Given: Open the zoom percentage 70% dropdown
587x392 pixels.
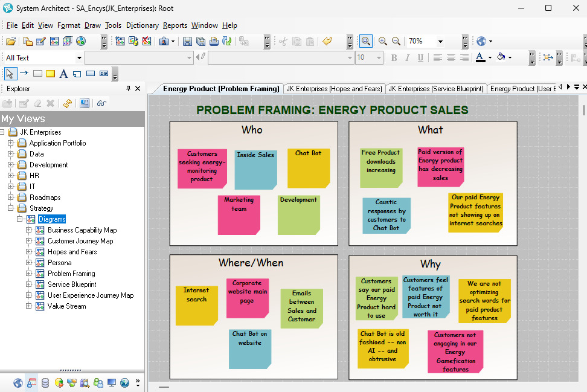Looking at the screenshot, I should (440, 42).
